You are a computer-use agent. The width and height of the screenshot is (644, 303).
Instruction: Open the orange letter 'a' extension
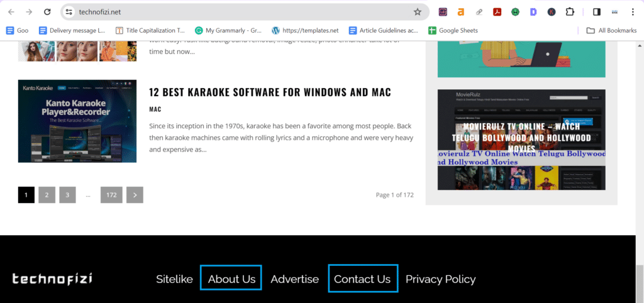[x=461, y=12]
